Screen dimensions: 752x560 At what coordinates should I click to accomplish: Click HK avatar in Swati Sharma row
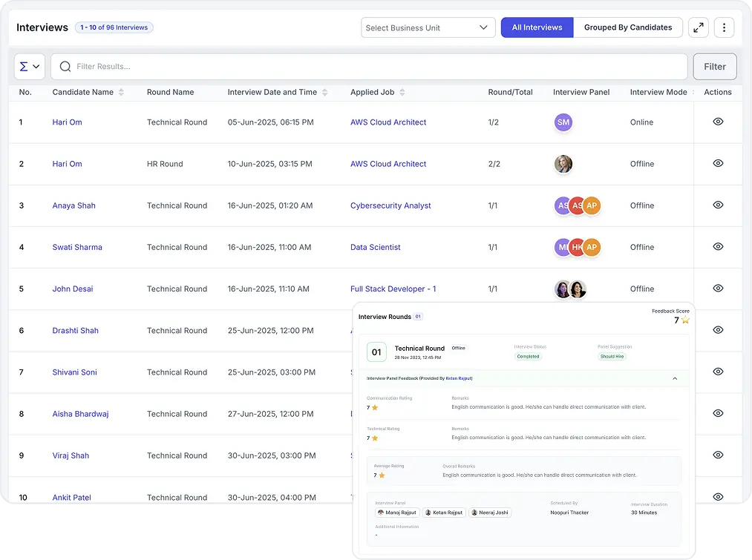(577, 247)
